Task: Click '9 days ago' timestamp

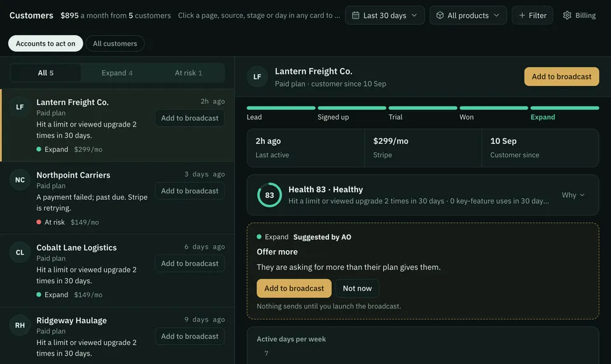Action: pos(204,319)
